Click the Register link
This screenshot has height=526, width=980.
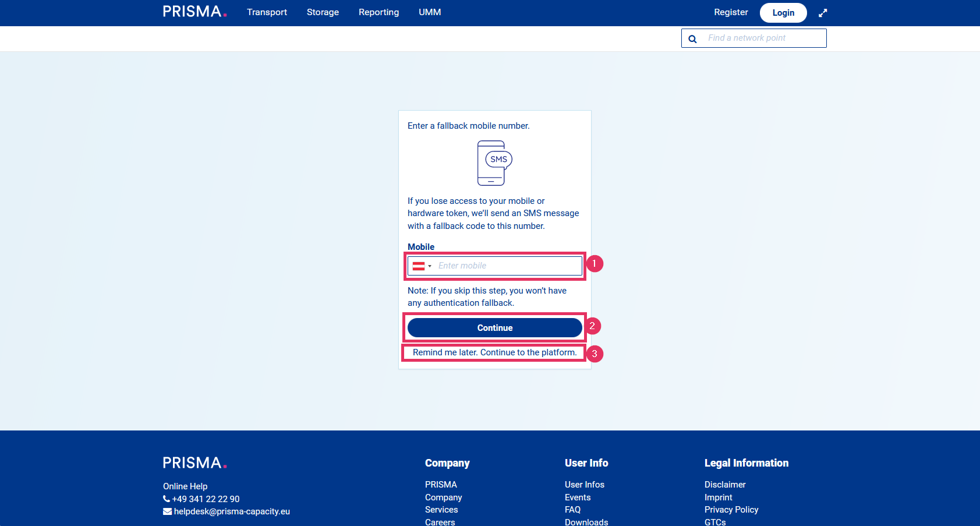731,12
